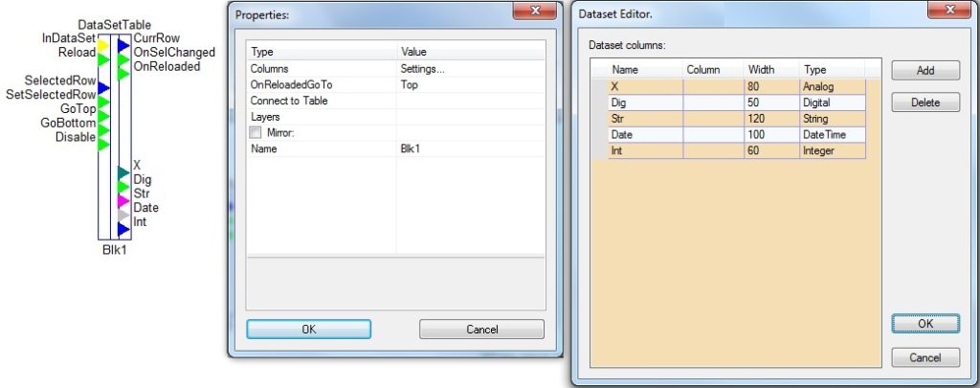
Task: Click the 'Width' header in Dataset columns
Action: coord(771,70)
